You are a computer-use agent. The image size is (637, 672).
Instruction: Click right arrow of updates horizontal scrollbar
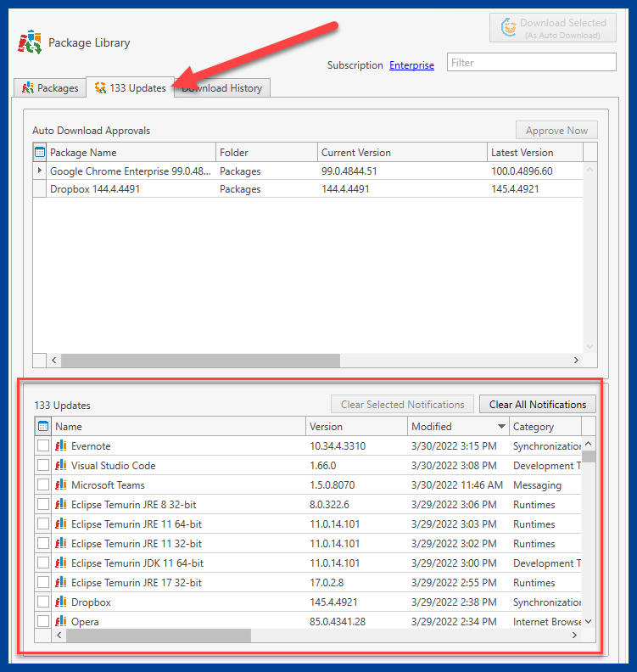[574, 636]
